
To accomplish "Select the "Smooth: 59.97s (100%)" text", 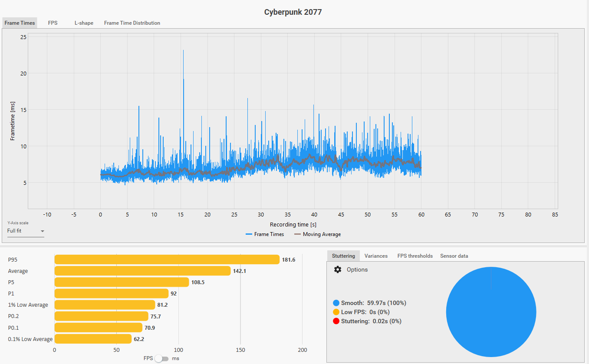I will pos(374,303).
